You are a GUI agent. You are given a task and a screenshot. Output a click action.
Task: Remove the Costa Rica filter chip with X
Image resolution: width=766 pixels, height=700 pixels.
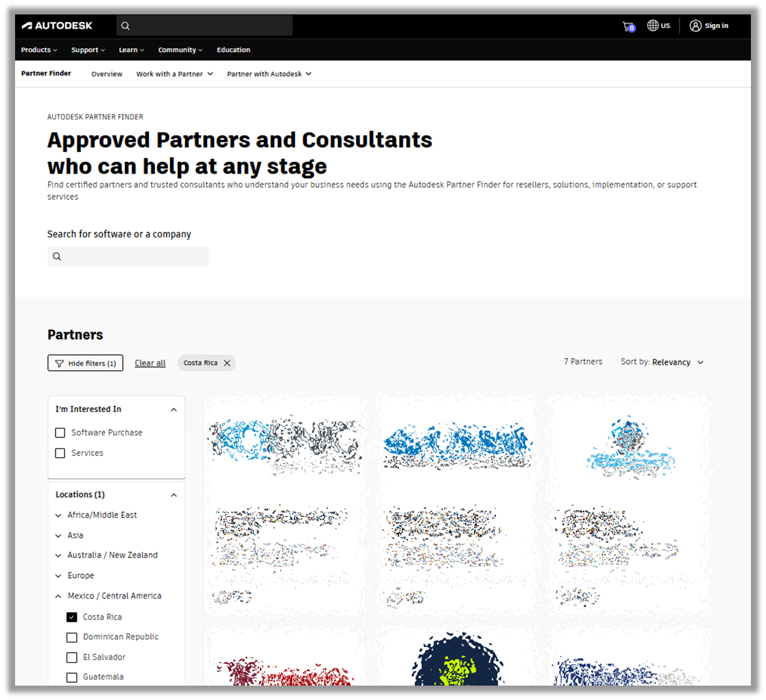pos(227,363)
